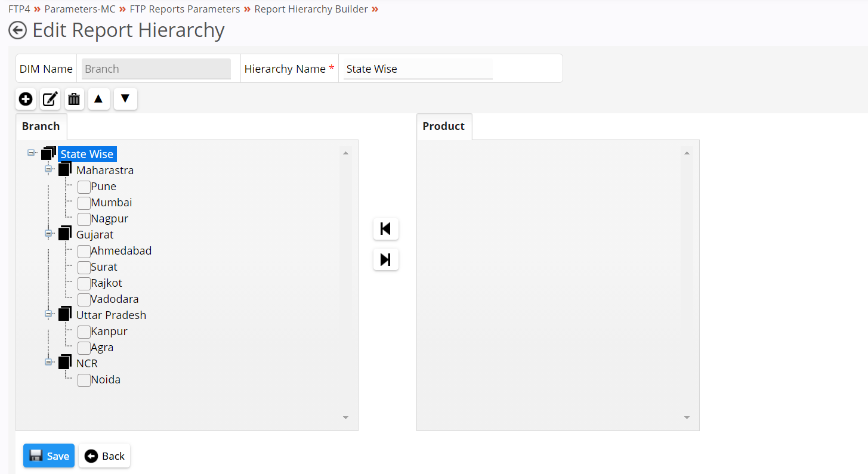Viewport: 868px width, 474px height.
Task: Check the Nagpur checkbox
Action: pos(84,219)
